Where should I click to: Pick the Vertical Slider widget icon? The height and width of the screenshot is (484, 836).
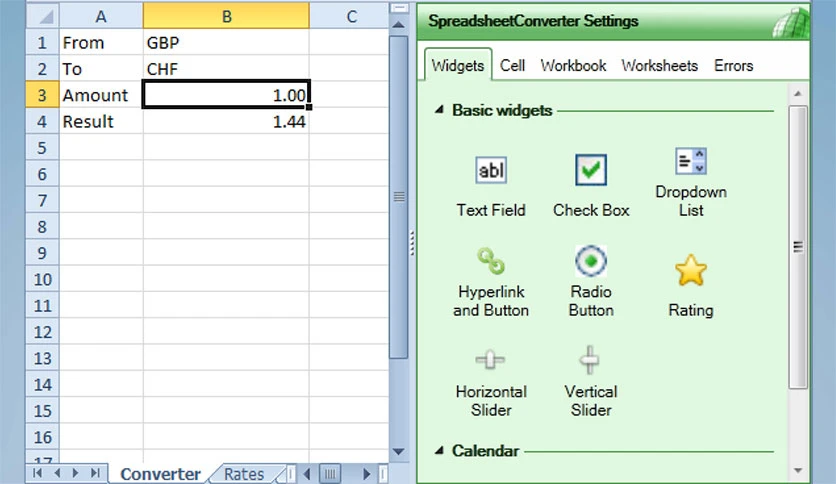pos(590,360)
